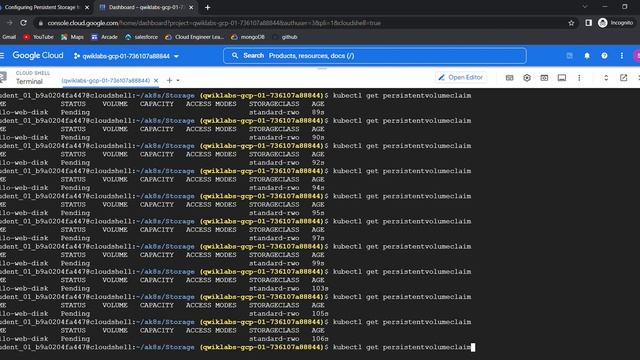Close the Configuring Persistent Storage browser tab
Image resolution: width=640 pixels, height=360 pixels.
click(x=87, y=7)
